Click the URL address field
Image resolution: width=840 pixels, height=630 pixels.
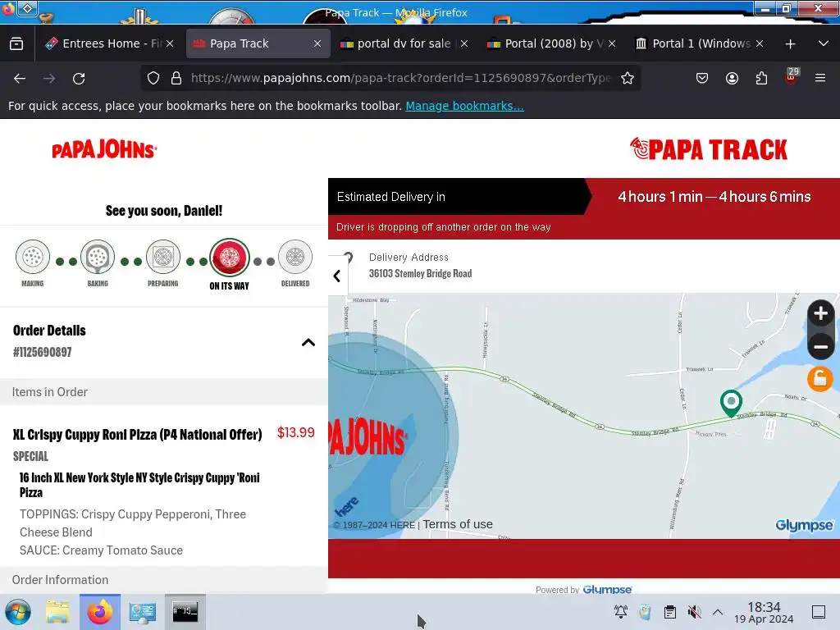(400, 78)
